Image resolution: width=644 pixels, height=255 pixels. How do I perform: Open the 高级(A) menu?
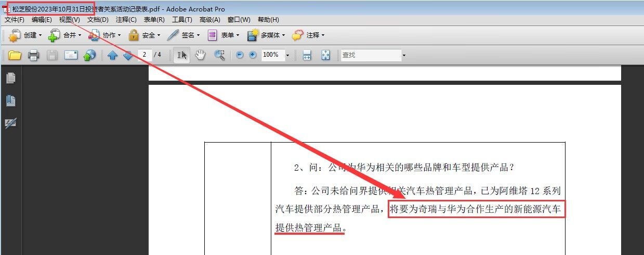[210, 20]
